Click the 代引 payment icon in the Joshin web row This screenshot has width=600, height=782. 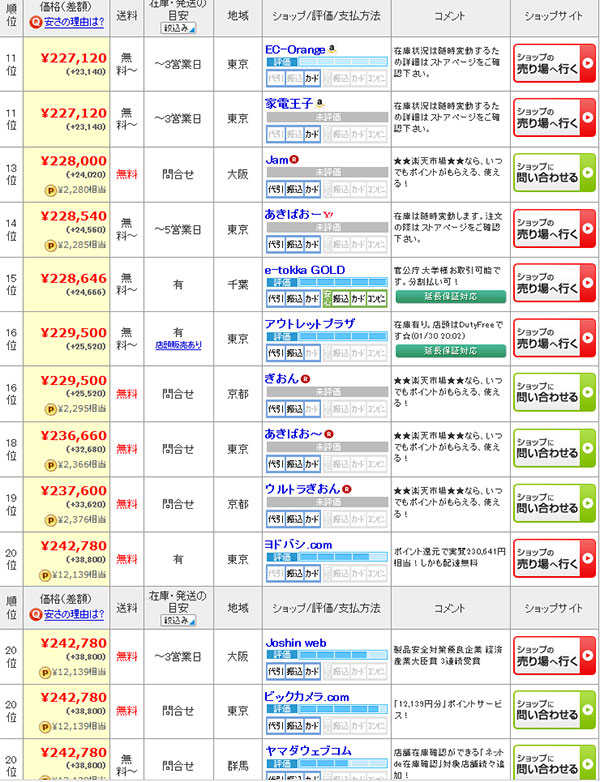click(275, 670)
